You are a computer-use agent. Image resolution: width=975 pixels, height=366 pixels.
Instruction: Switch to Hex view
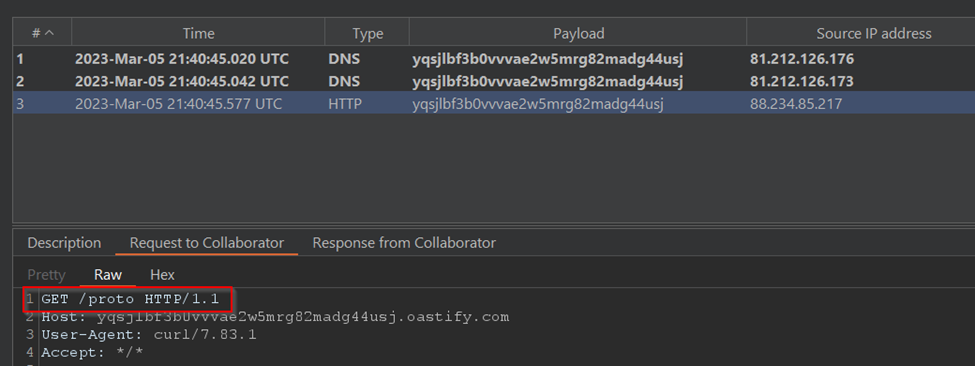pos(162,275)
